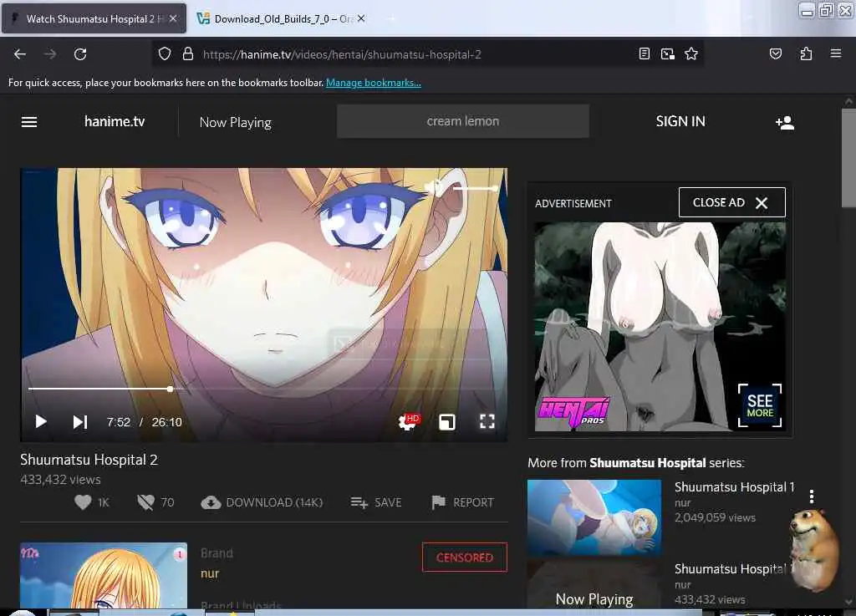Play the video with the play button

(x=40, y=422)
